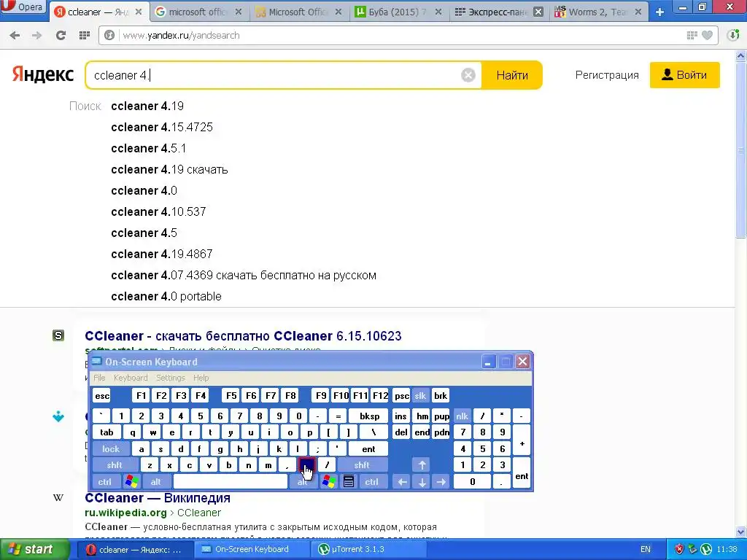
Task: Click the down arrow key on keyboard
Action: [x=422, y=482]
